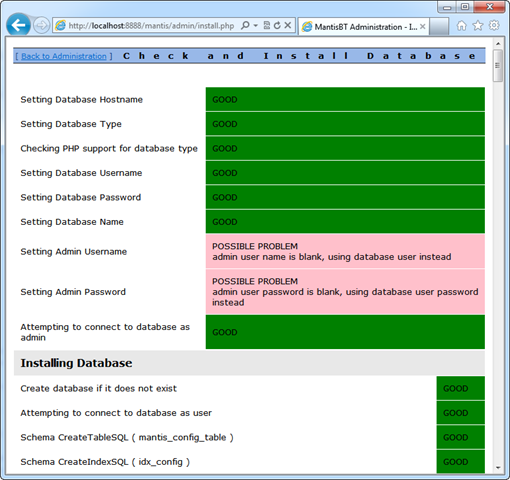Click the browser Forward arrow button

click(x=41, y=25)
